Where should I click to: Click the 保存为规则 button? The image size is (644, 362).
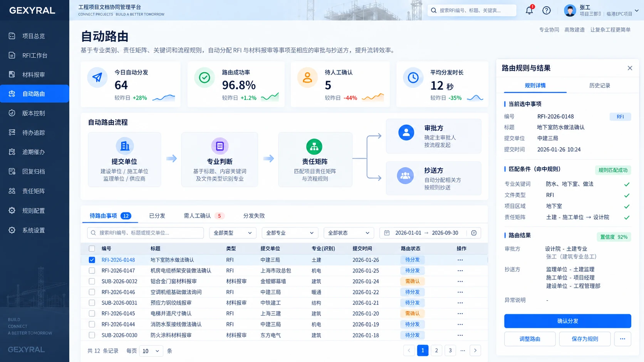tap(585, 339)
